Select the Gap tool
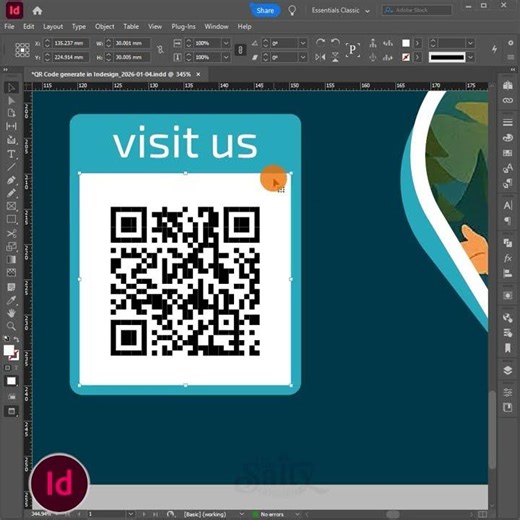The height and width of the screenshot is (520, 520). (x=11, y=126)
